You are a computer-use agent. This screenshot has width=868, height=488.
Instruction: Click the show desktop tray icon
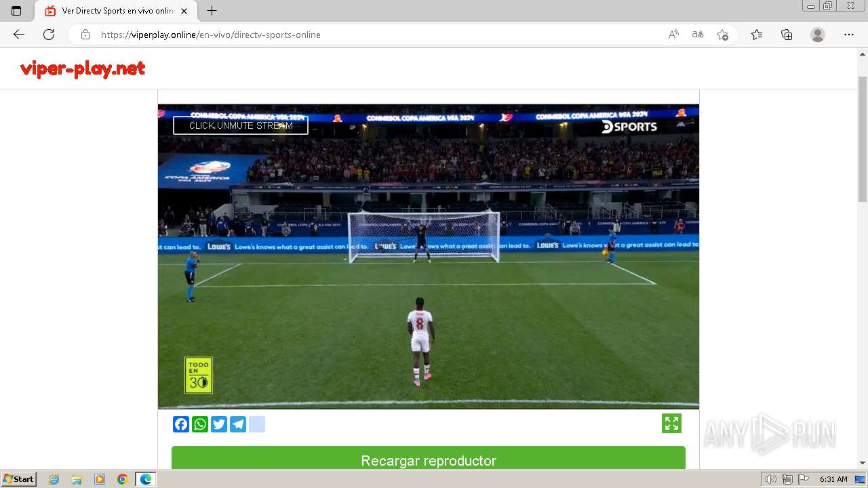(x=861, y=479)
